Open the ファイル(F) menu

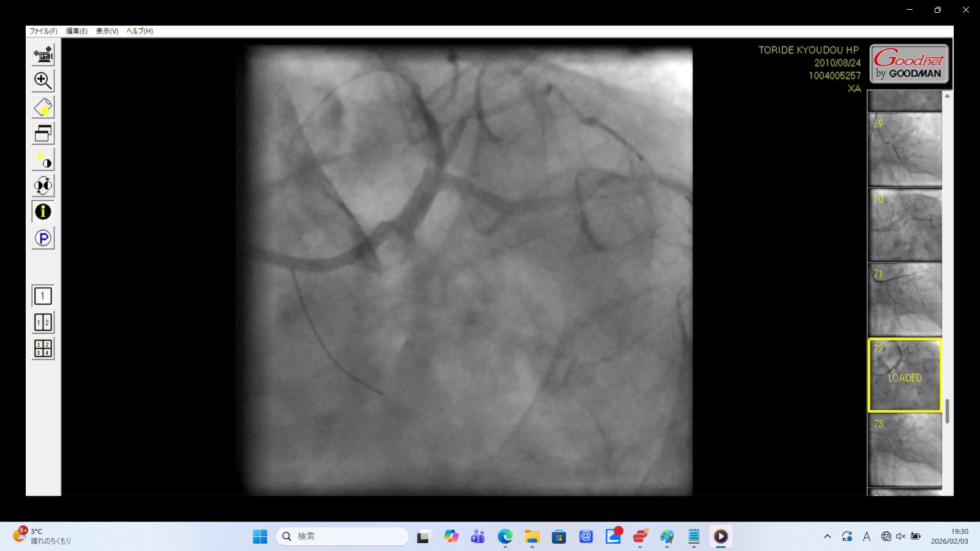click(x=43, y=31)
